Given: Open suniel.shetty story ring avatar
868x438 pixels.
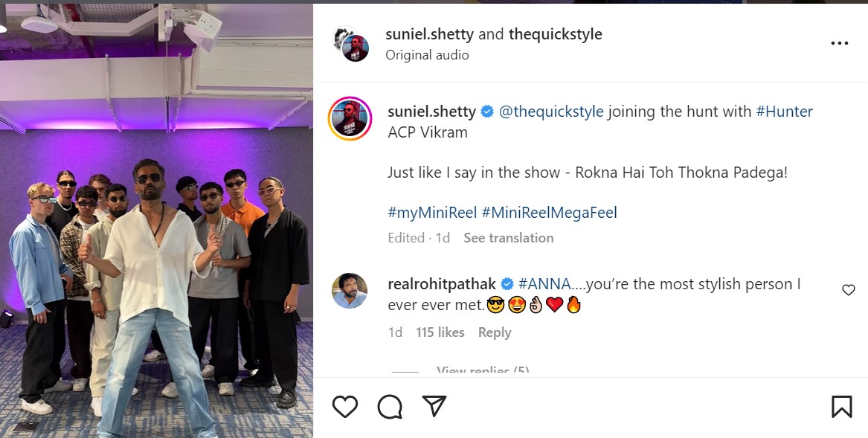Looking at the screenshot, I should point(350,118).
